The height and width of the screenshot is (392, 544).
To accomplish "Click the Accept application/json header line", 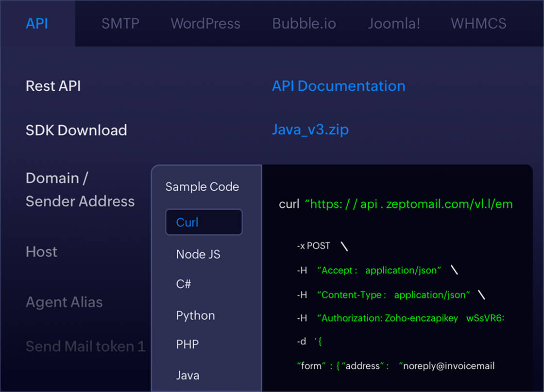I will pos(377,270).
